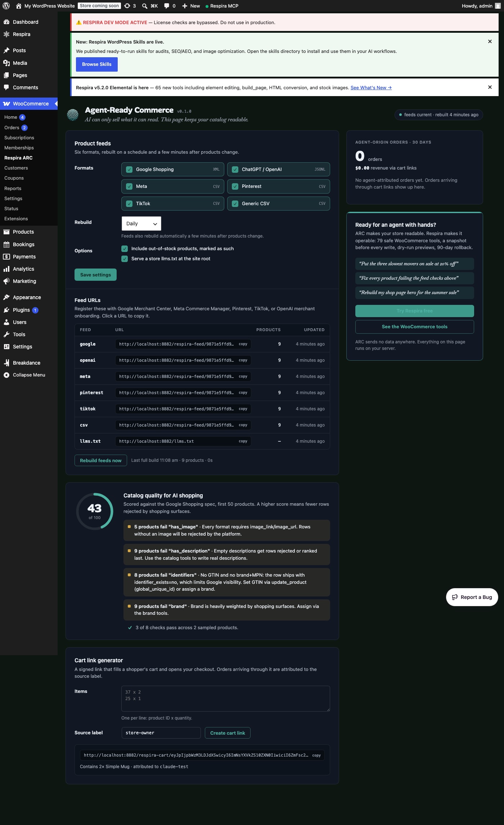Image resolution: width=504 pixels, height=825 pixels.
Task: Click the Items textarea in cart generator
Action: point(226,699)
